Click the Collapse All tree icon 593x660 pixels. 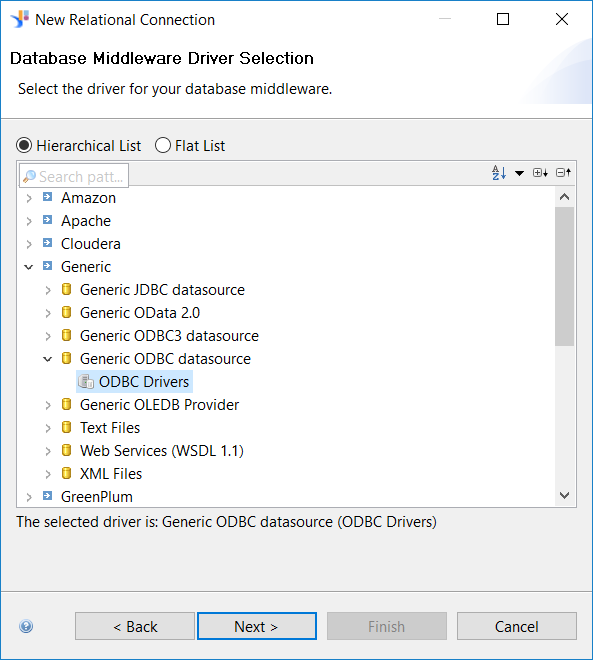(x=563, y=173)
